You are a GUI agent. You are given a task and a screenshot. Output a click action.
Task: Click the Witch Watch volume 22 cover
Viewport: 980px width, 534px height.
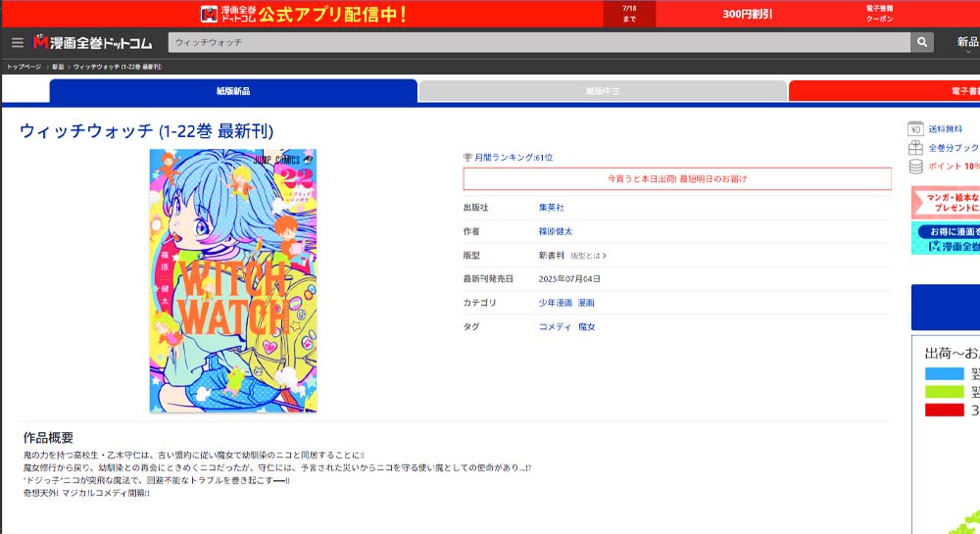(233, 280)
